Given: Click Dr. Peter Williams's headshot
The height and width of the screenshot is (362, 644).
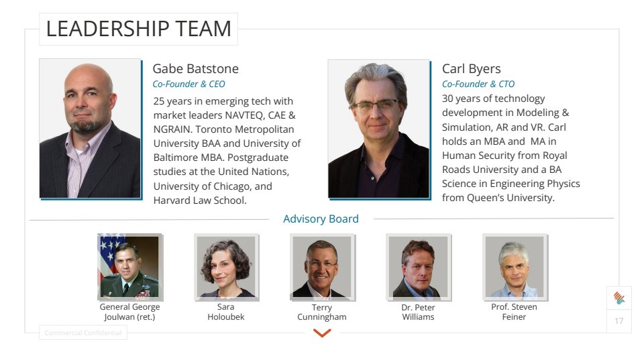Looking at the screenshot, I should 418,265.
